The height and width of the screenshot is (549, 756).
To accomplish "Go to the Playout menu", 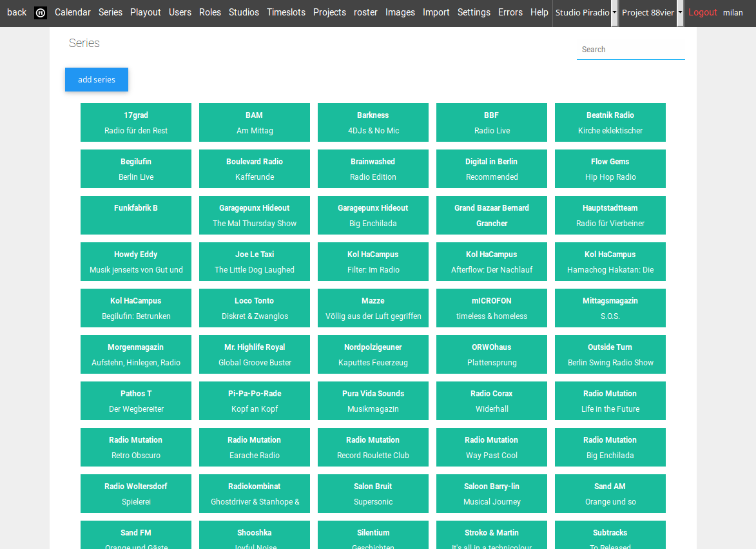I will [146, 12].
